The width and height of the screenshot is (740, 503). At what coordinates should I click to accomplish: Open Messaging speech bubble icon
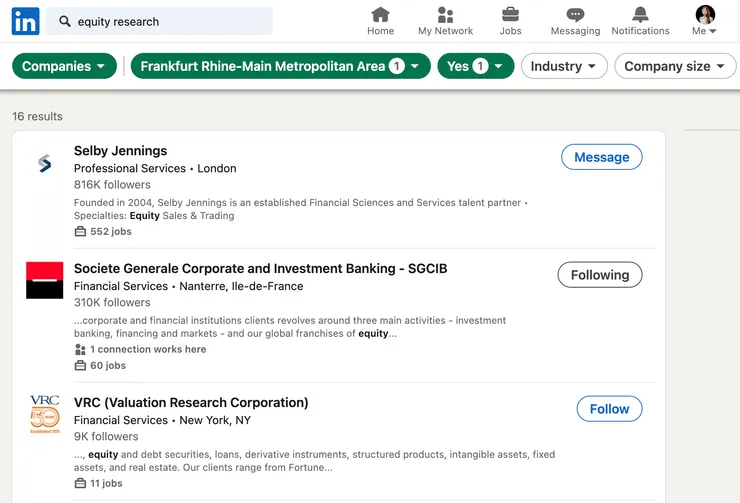point(575,15)
